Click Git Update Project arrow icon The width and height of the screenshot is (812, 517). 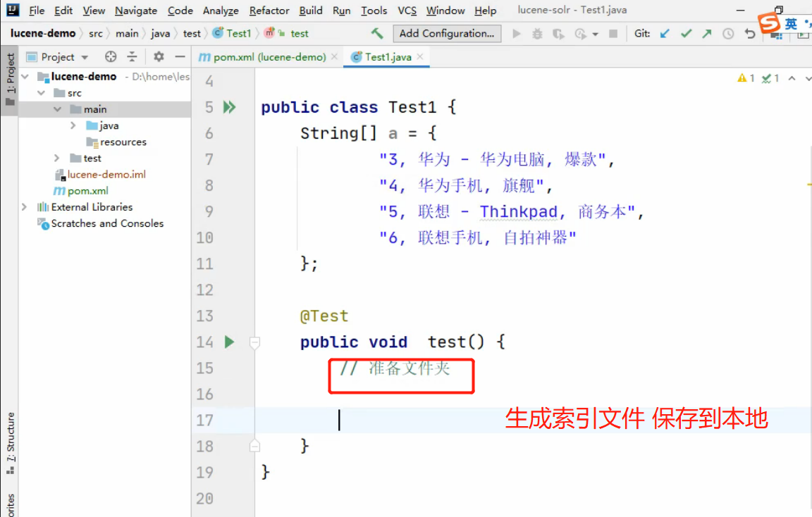pyautogui.click(x=665, y=34)
